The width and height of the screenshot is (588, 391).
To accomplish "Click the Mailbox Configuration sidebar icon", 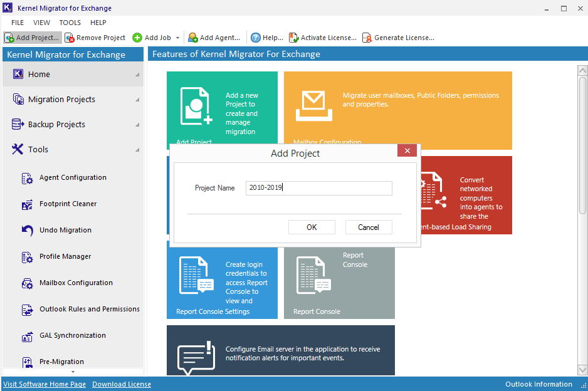I will 27,283.
